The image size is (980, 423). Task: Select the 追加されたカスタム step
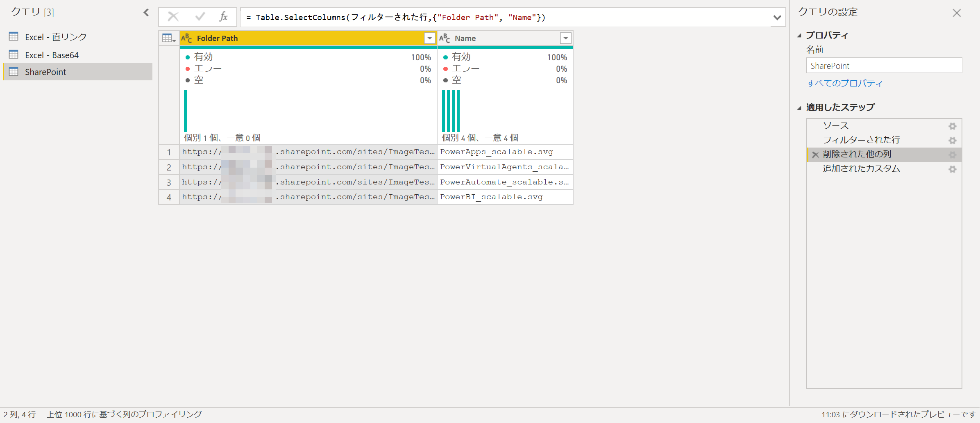(884, 169)
